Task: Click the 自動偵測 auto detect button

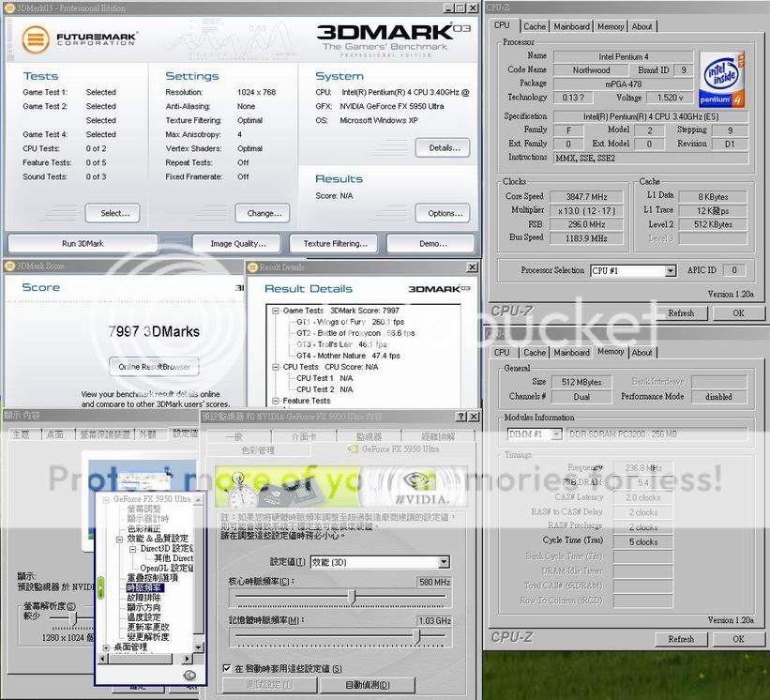Action: click(368, 685)
